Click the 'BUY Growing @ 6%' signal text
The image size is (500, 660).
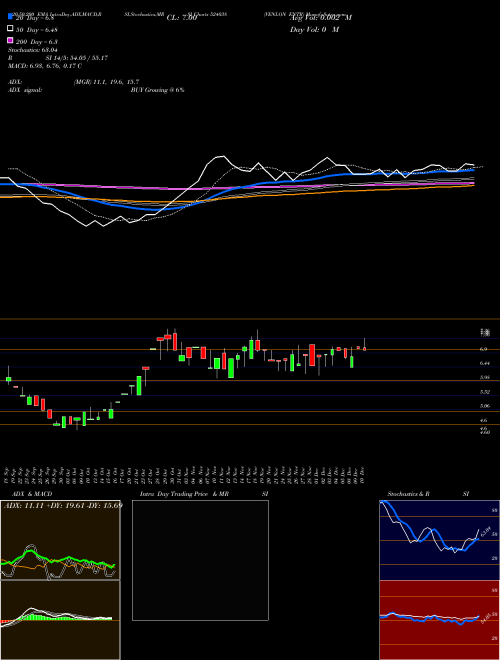pos(157,90)
